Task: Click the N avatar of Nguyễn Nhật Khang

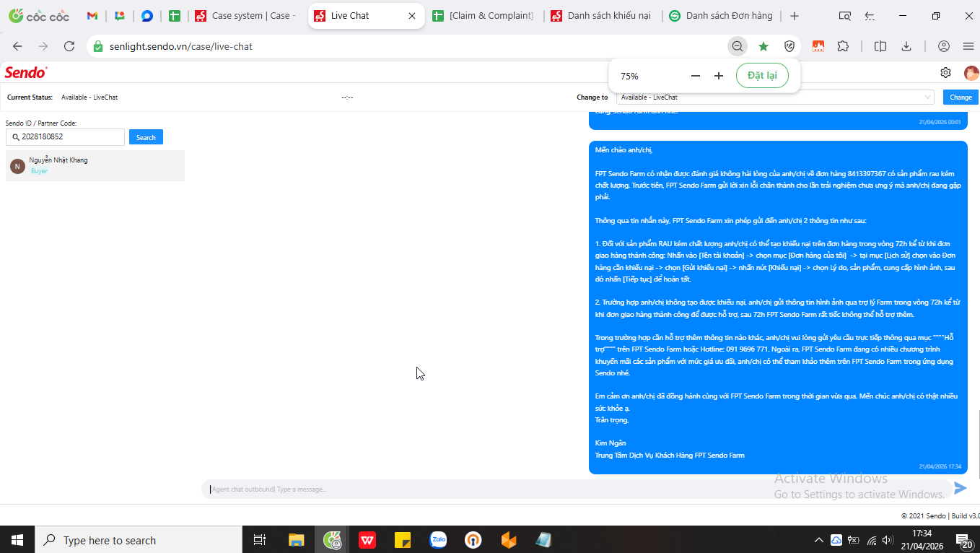Action: point(17,167)
